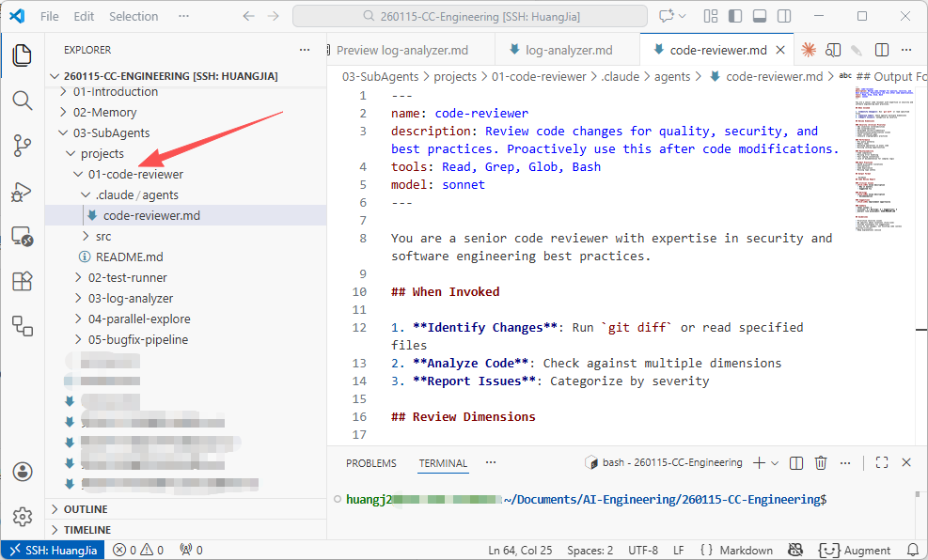Toggle the bottom panel visibility
928x560 pixels.
point(760,16)
